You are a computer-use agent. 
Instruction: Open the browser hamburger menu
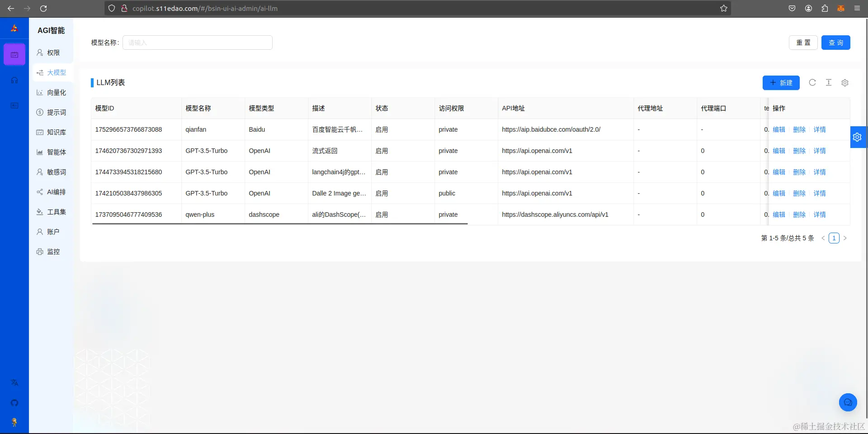857,8
